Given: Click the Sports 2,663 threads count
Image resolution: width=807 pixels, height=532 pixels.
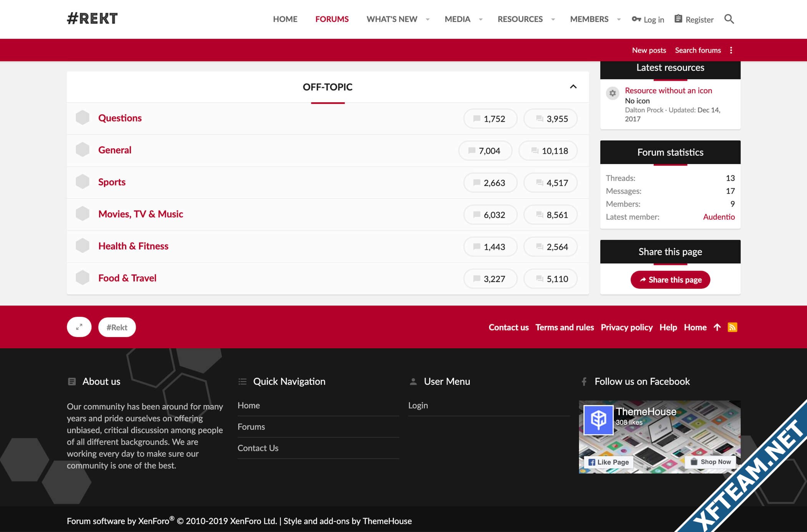Looking at the screenshot, I should [x=490, y=182].
